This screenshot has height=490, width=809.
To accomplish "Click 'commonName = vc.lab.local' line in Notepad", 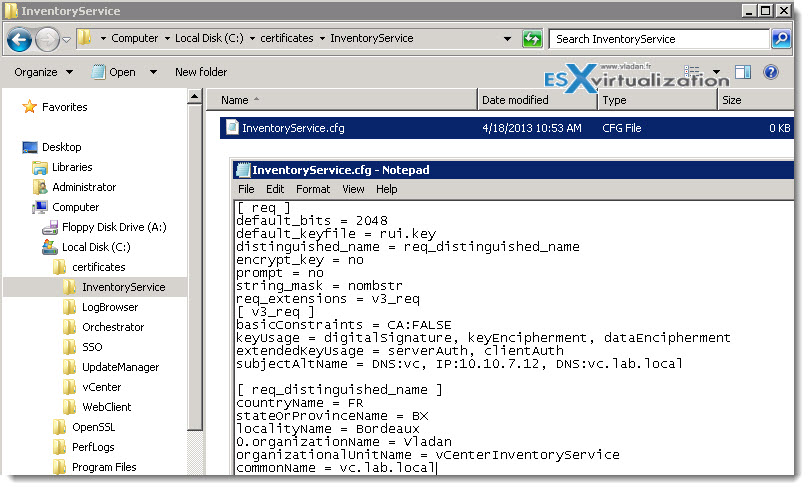I will [336, 468].
